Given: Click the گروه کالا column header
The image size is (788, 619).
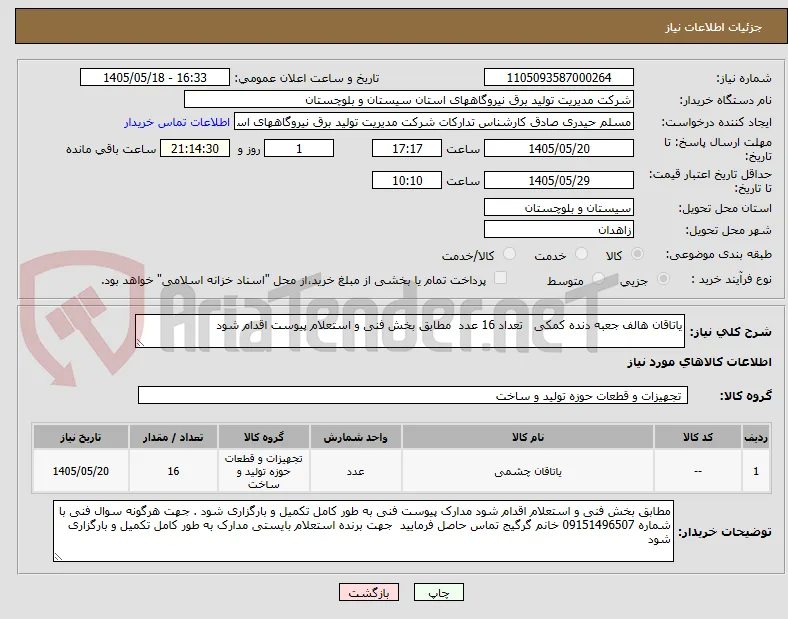Looking at the screenshot, I should click(263, 437).
